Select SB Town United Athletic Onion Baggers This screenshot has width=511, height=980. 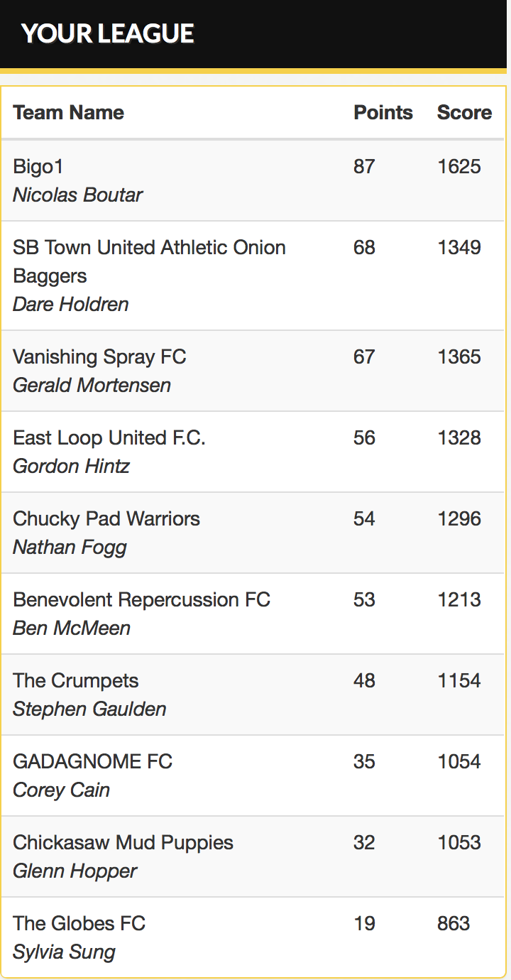(149, 261)
